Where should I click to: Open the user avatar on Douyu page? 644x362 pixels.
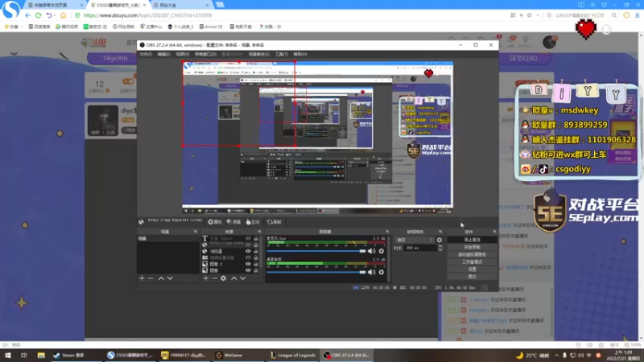550,43
